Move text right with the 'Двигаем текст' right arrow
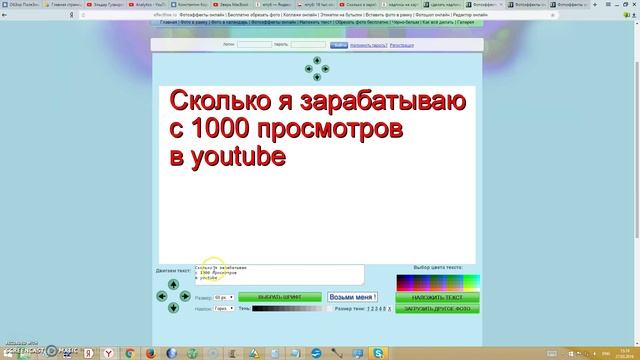Image resolution: width=640 pixels, height=360 pixels. [185, 296]
